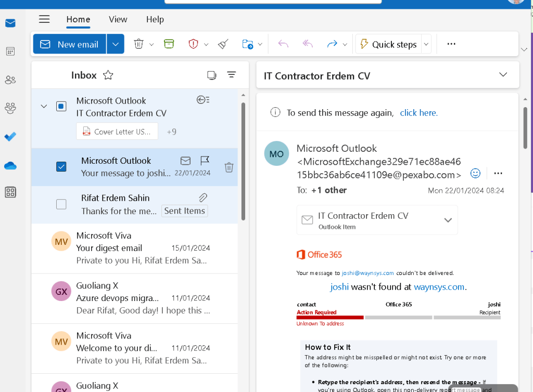Click the Reply all icon

pos(308,44)
